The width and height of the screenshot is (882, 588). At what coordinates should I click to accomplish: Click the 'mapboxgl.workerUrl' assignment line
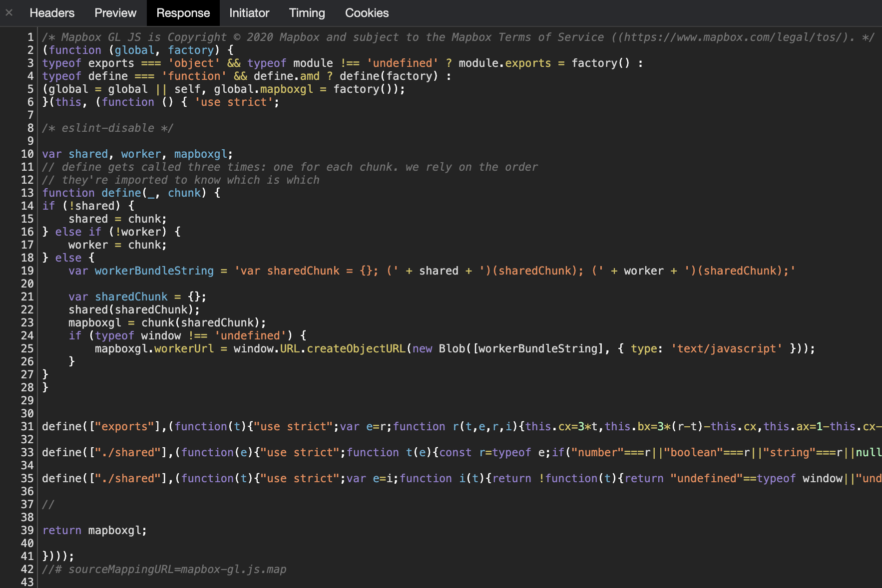(x=455, y=349)
